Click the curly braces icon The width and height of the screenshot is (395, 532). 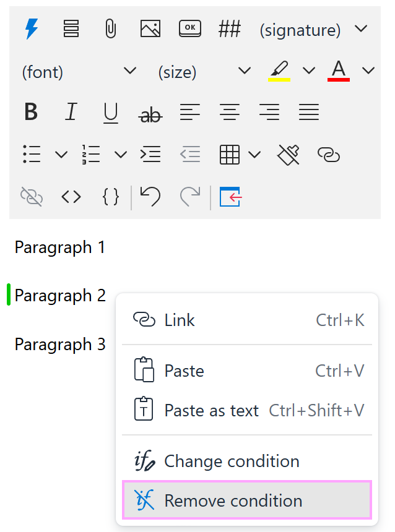[x=110, y=197]
